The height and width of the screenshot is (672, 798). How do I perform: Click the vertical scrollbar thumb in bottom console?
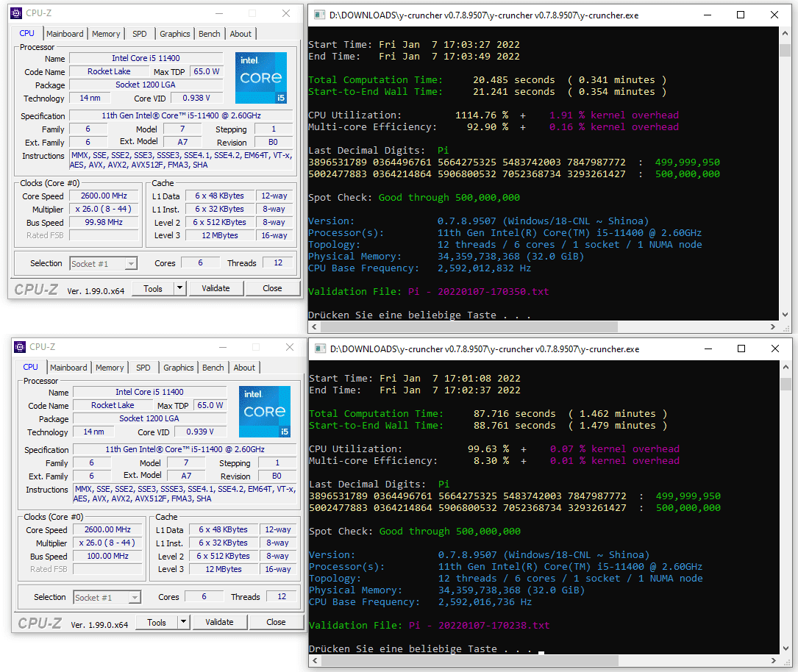pyautogui.click(x=785, y=384)
